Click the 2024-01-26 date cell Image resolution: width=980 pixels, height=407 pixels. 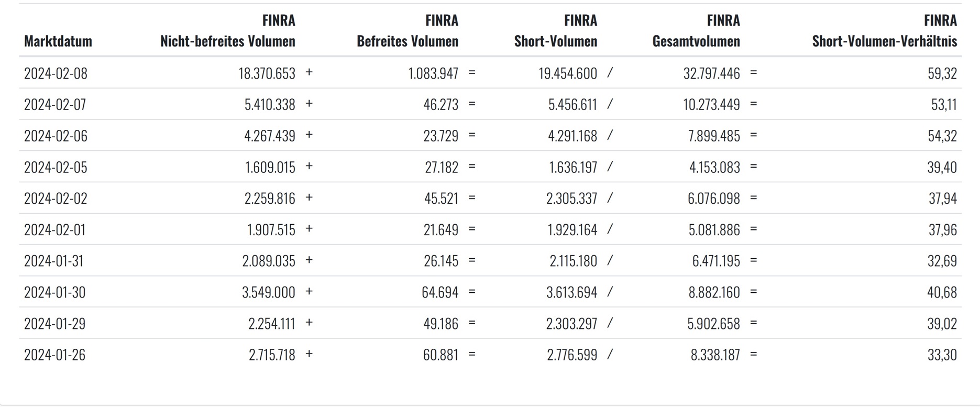pos(54,355)
